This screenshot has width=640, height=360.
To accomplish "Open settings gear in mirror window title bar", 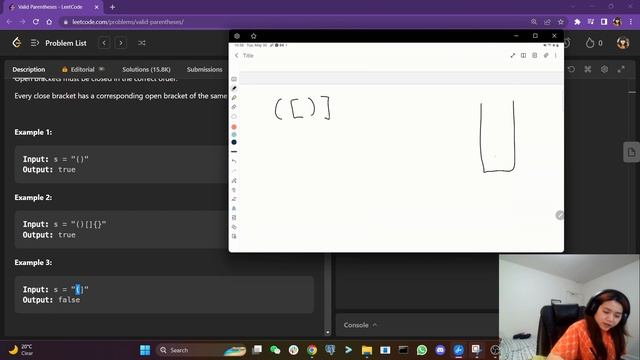I will click(x=237, y=36).
